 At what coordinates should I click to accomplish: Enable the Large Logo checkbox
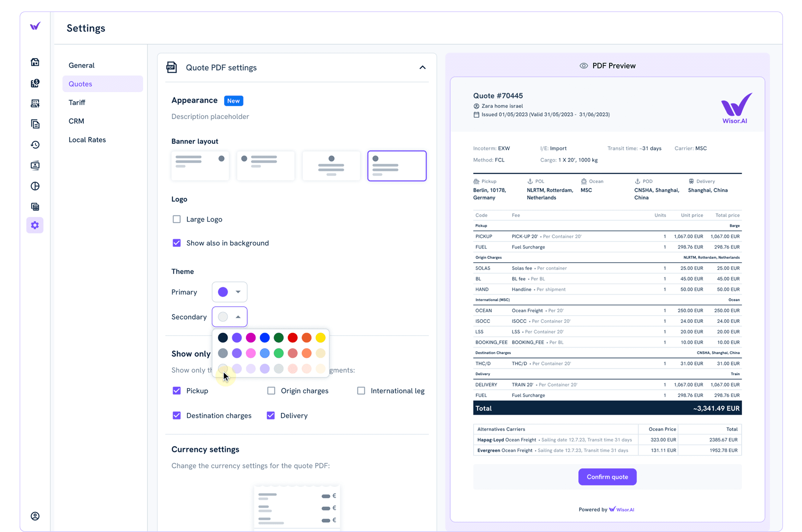point(176,219)
